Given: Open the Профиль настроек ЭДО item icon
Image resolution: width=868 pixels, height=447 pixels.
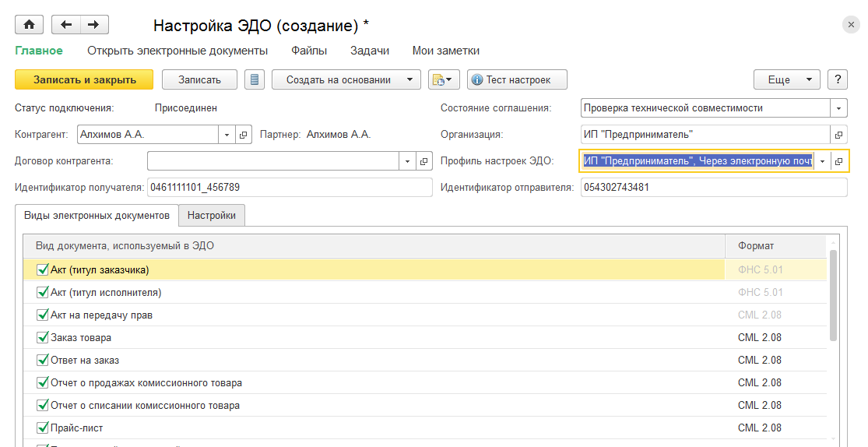Looking at the screenshot, I should point(839,161).
